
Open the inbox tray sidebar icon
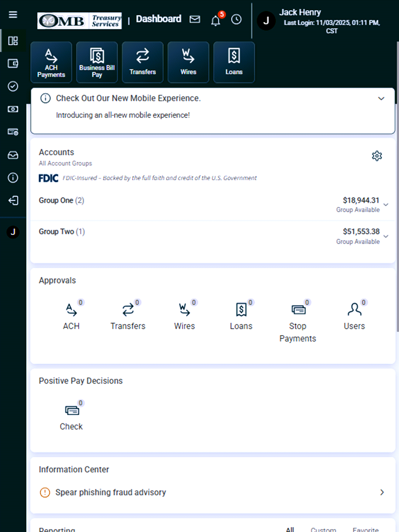point(13,155)
